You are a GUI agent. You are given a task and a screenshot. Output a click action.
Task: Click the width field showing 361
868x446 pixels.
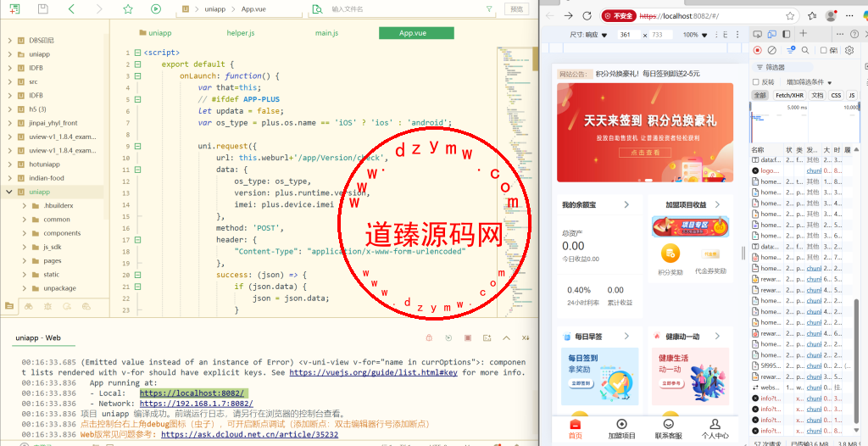point(628,35)
